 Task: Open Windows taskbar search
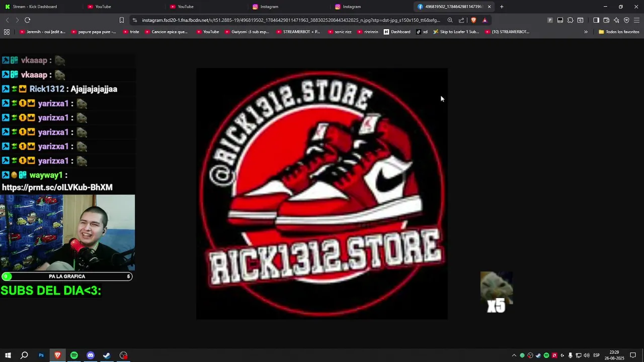[x=24, y=355]
